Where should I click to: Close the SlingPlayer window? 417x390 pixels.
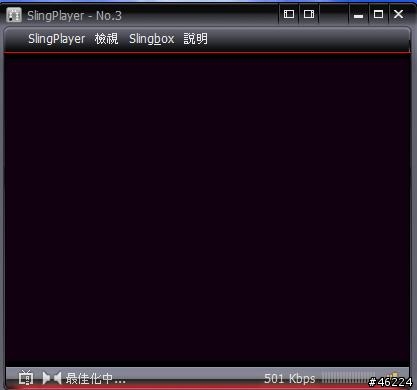[x=398, y=14]
